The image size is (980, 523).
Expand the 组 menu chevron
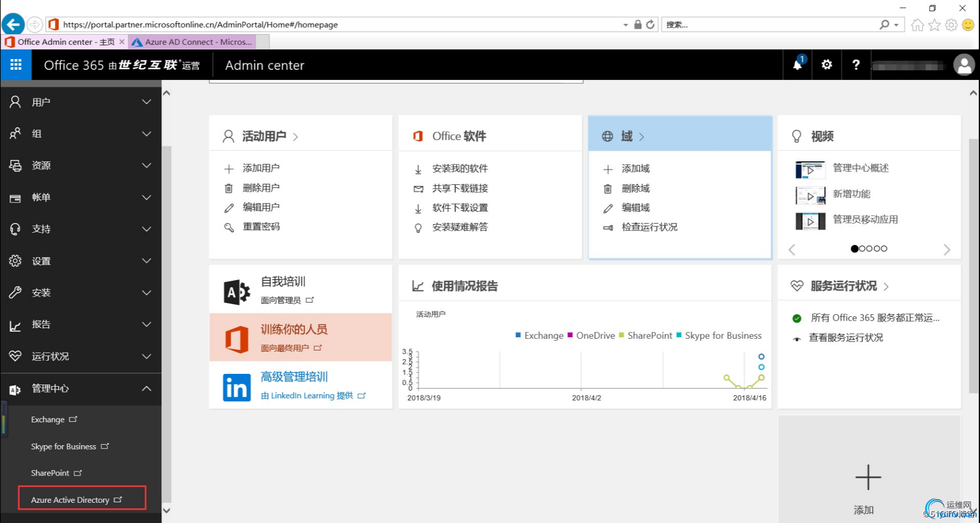coord(146,134)
